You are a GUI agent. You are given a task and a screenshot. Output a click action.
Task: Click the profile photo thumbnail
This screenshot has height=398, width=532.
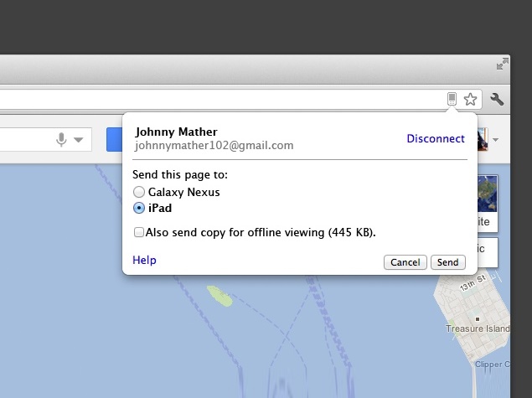click(x=483, y=139)
